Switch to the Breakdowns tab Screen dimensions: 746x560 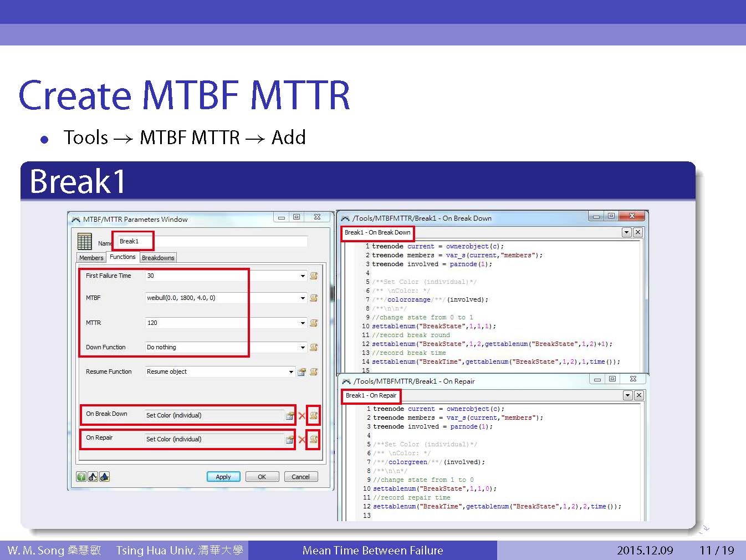tap(158, 258)
